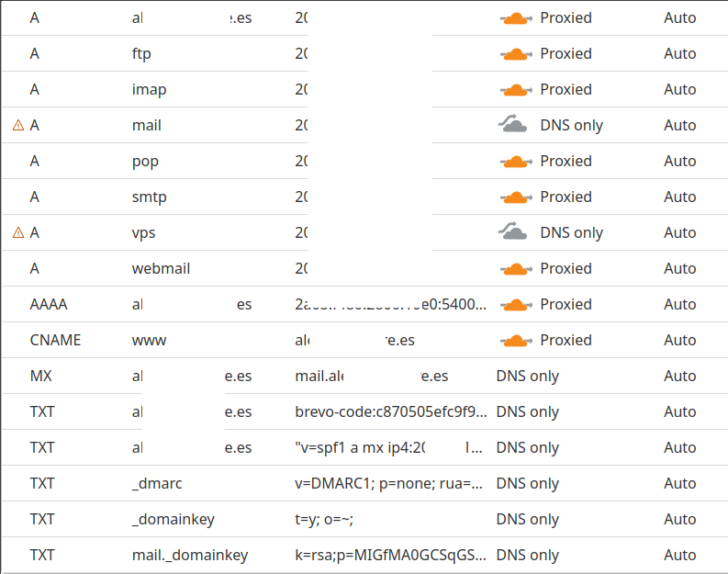
Task: Click the k=rsa DKIM key content
Action: 390,555
